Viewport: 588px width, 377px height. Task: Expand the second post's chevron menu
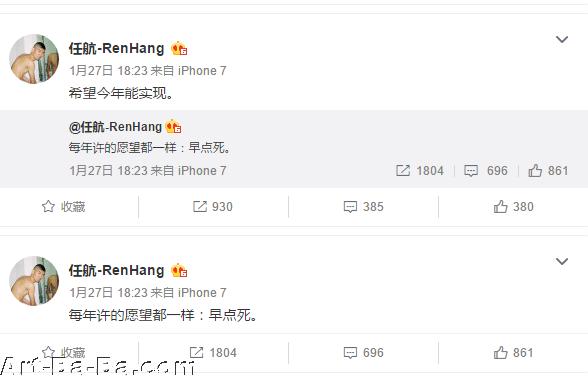(x=561, y=261)
